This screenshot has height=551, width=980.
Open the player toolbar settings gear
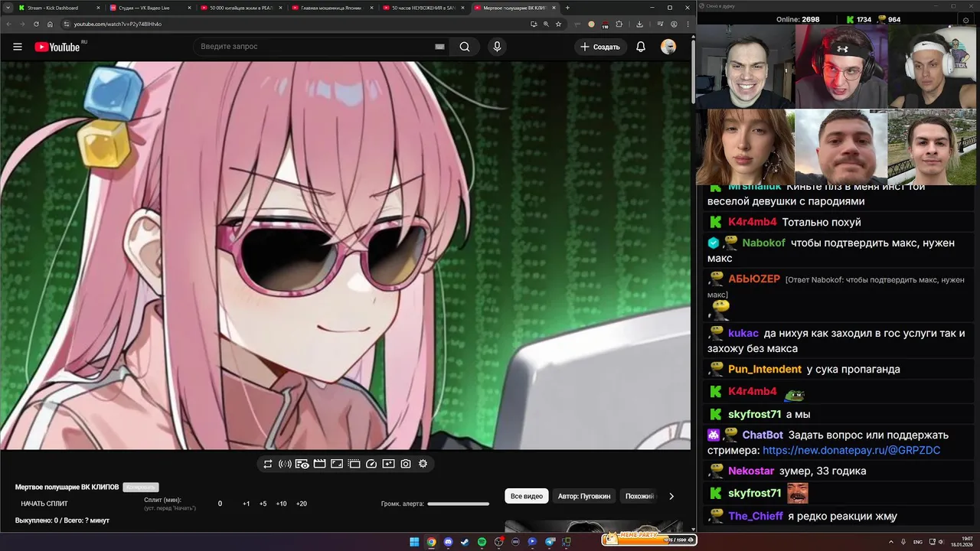(423, 464)
